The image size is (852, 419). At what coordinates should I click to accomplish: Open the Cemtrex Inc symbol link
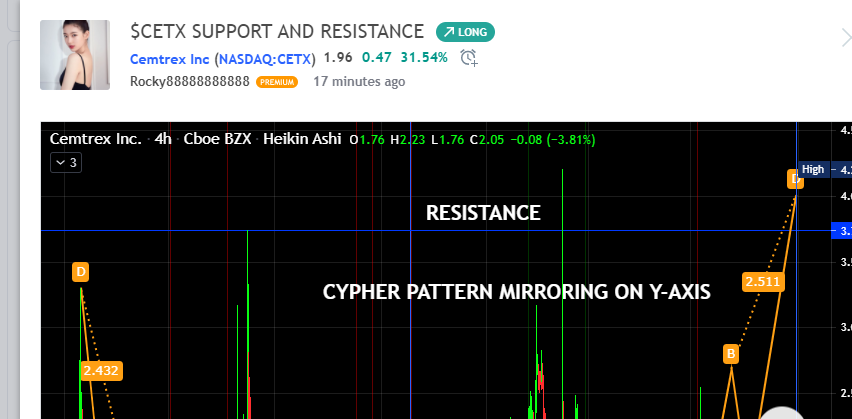(x=170, y=59)
